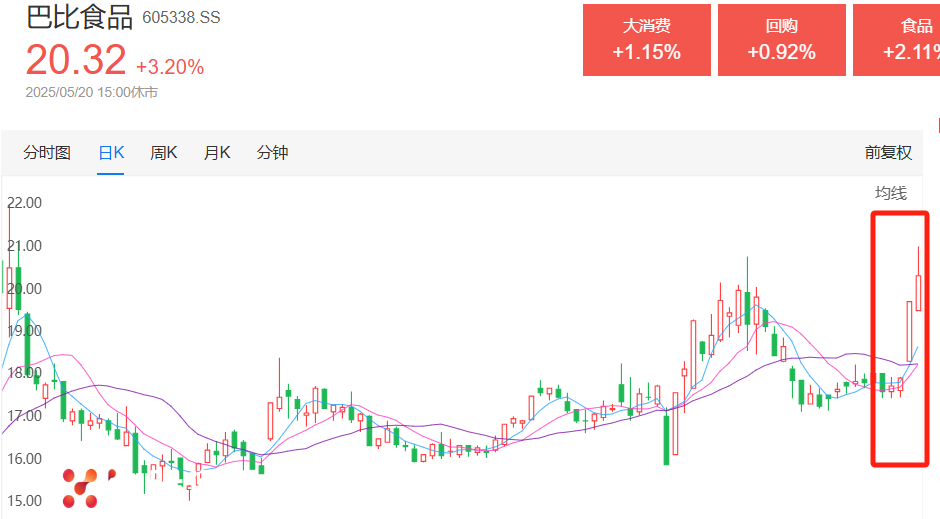Click the 2025/05/20 15:00休市 timestamp
Viewport: 940px width, 519px height.
coord(91,92)
